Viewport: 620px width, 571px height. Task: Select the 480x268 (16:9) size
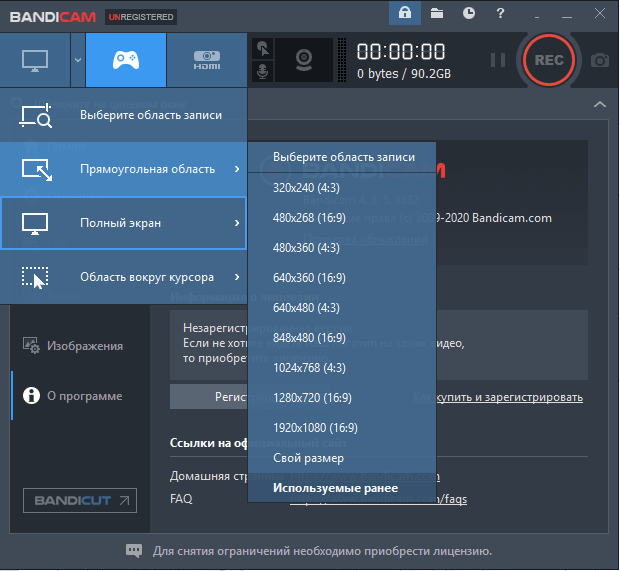342,217
